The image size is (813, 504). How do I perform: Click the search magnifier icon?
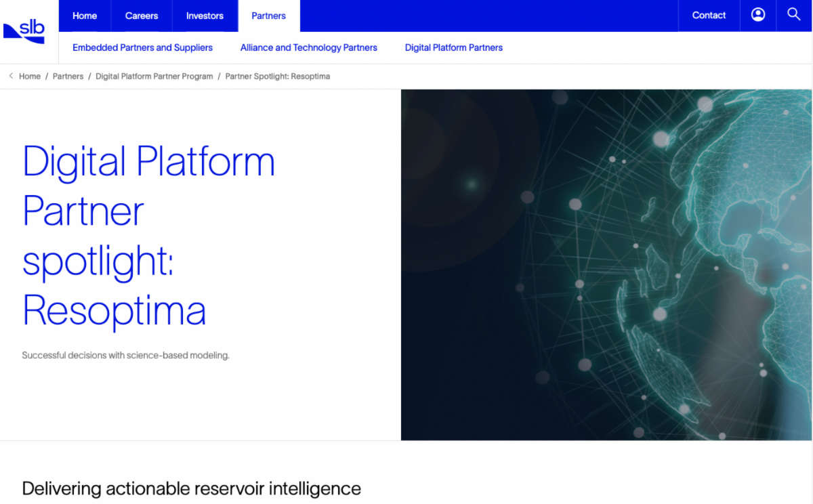[793, 15]
